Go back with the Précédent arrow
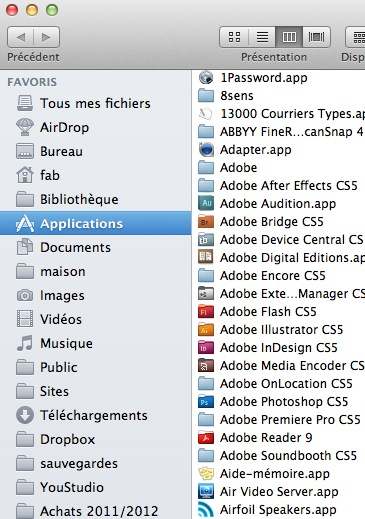The width and height of the screenshot is (365, 519). pos(21,37)
